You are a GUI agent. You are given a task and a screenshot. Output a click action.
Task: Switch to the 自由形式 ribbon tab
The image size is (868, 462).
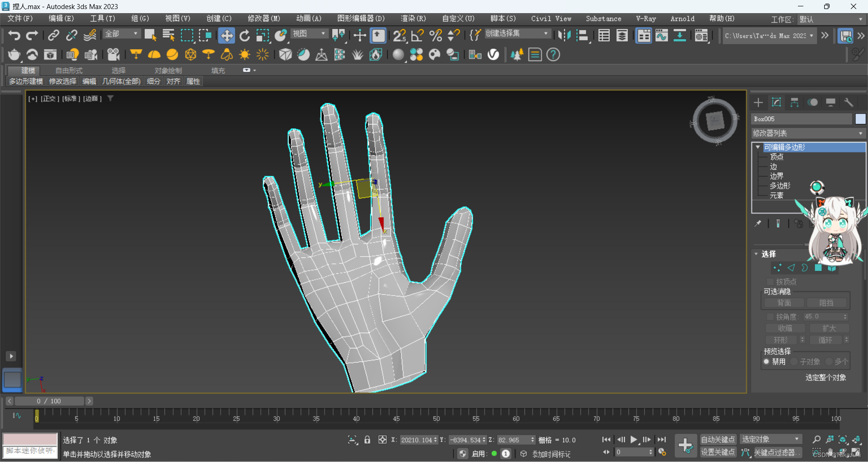tap(69, 71)
